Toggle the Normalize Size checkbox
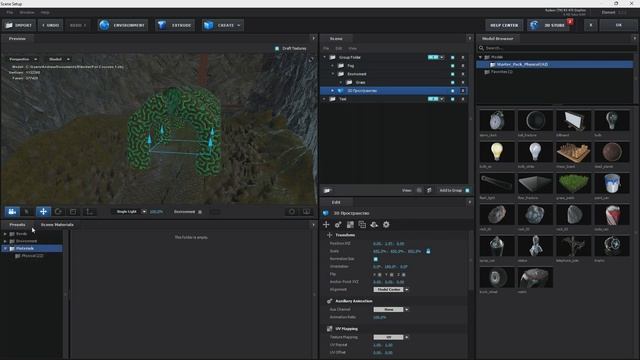 (x=376, y=259)
